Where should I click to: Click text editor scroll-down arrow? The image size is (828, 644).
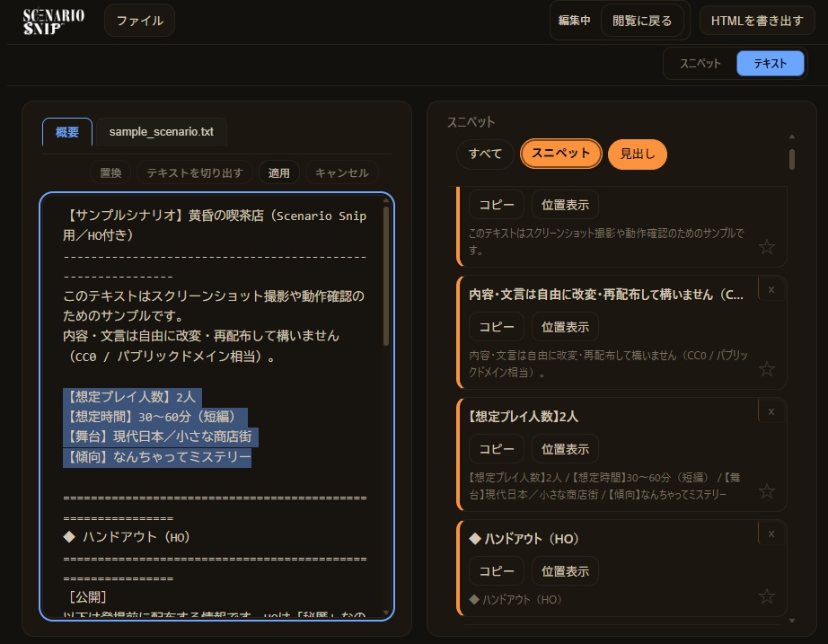tap(386, 613)
